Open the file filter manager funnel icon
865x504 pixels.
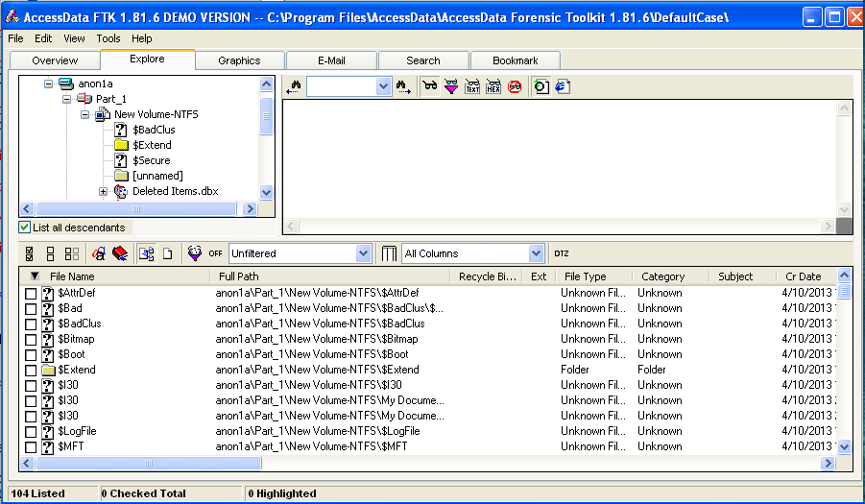195,253
